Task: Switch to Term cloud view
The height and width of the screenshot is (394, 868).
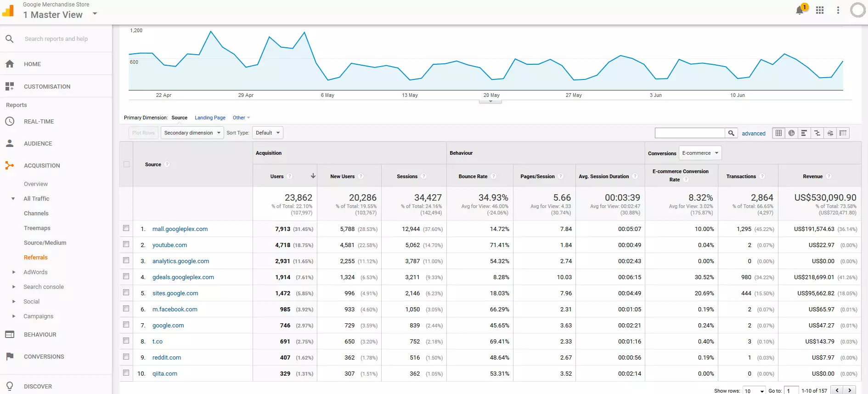Action: [830, 133]
